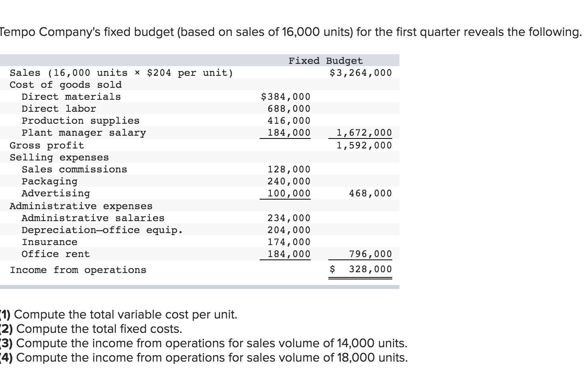Click the 328,000 income from operations value
The width and height of the screenshot is (588, 372).
(370, 269)
